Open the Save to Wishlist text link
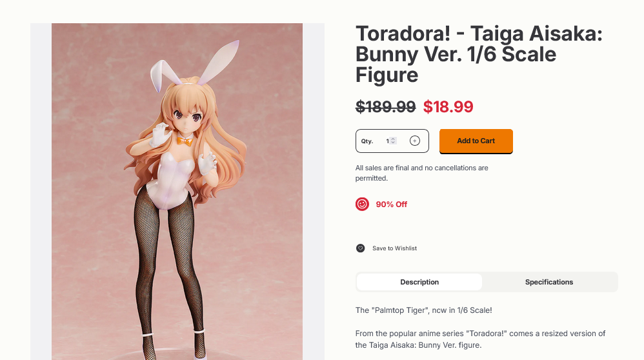 [x=394, y=248]
